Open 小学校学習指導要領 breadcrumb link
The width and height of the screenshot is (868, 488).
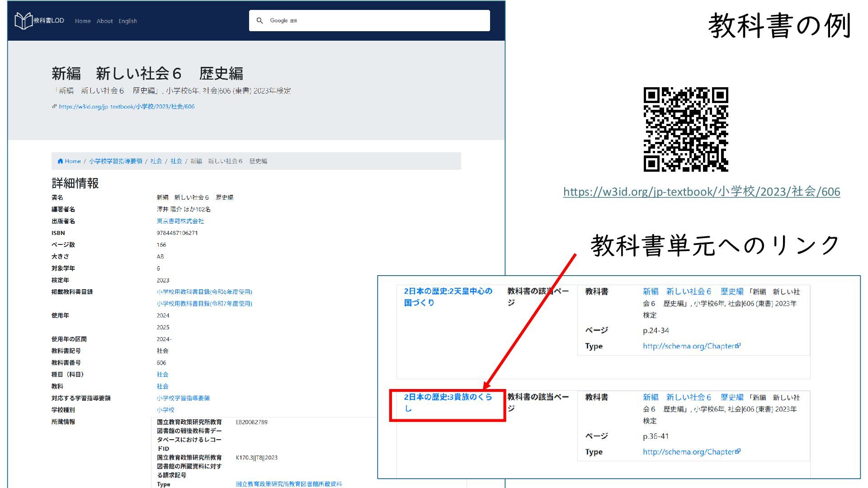pos(115,161)
